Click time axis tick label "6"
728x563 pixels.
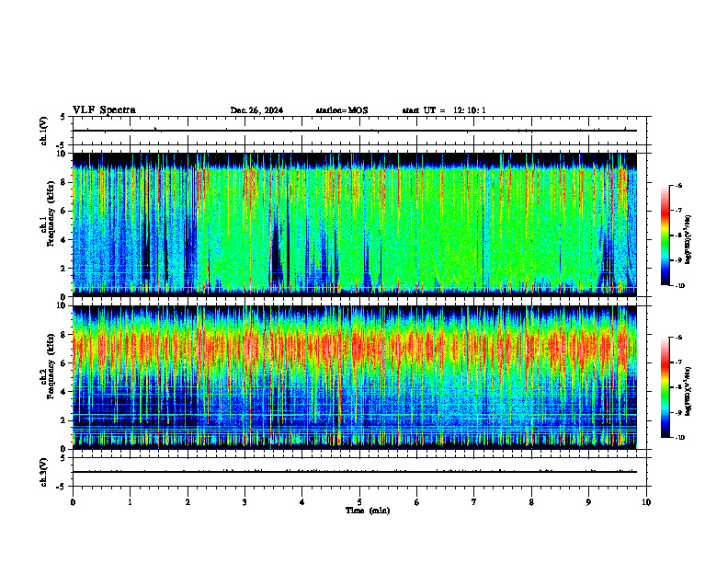(x=417, y=502)
